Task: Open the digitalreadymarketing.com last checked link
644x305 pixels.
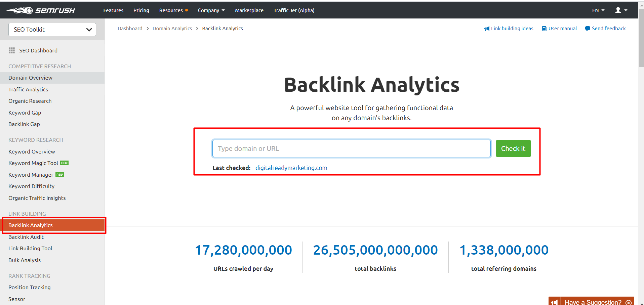Action: tap(291, 168)
